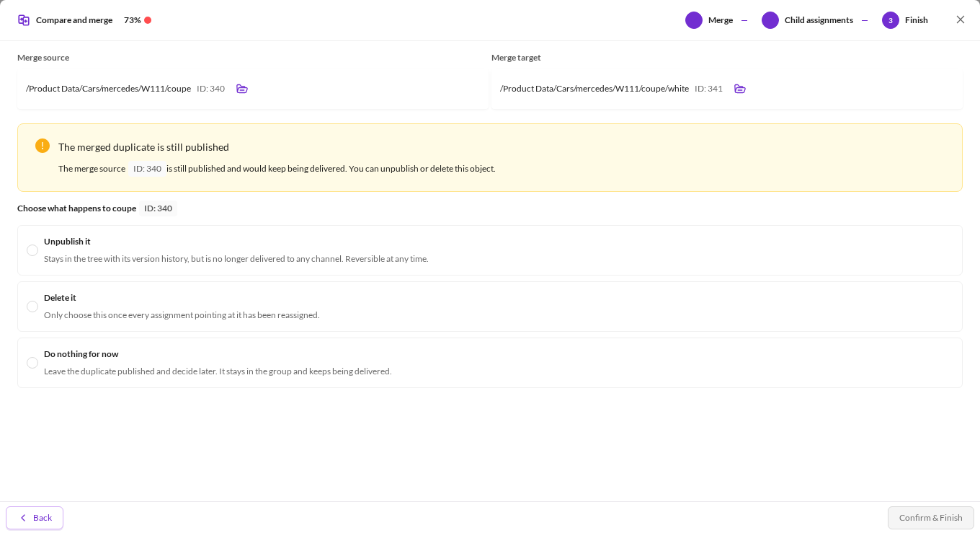Go to the Merge step

[709, 20]
